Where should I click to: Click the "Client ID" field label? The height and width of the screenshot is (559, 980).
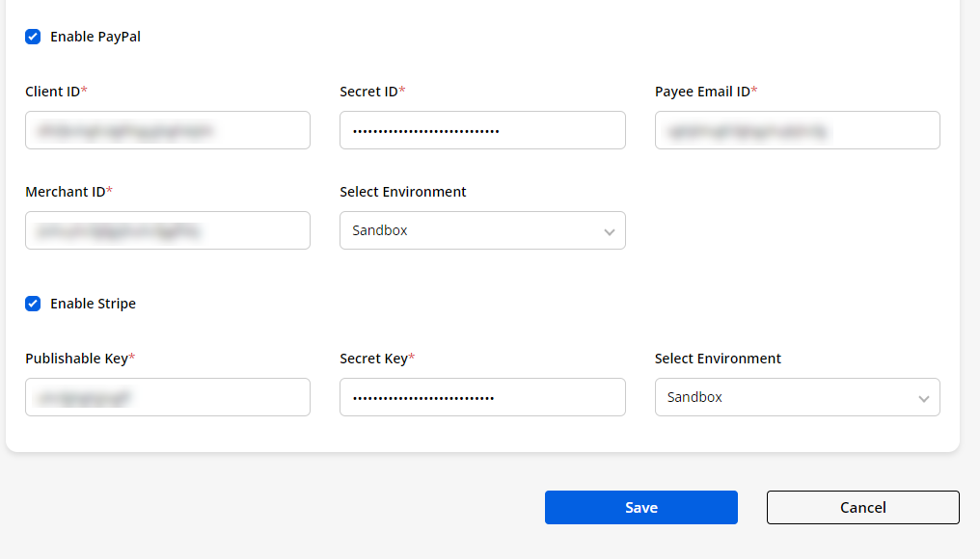52,92
